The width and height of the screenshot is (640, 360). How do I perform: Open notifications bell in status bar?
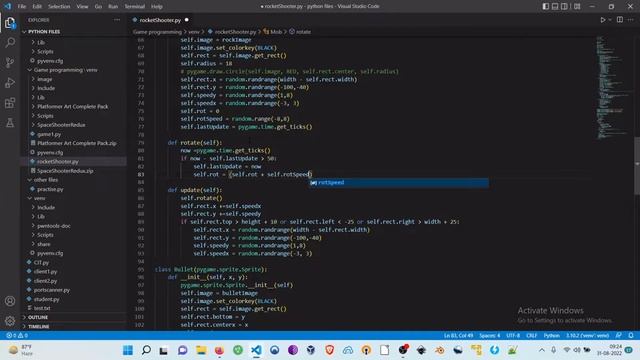pos(631,335)
